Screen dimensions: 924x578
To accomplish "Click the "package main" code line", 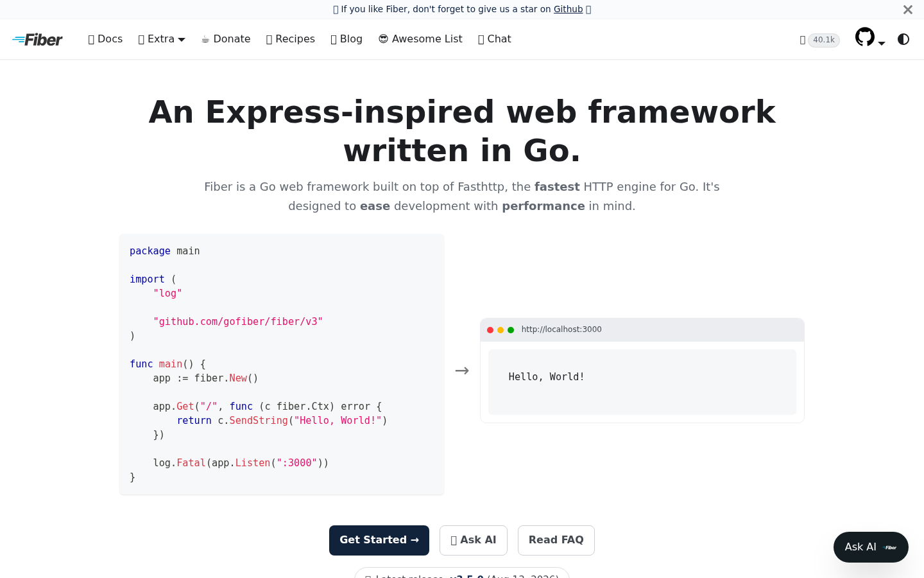I will click(165, 251).
